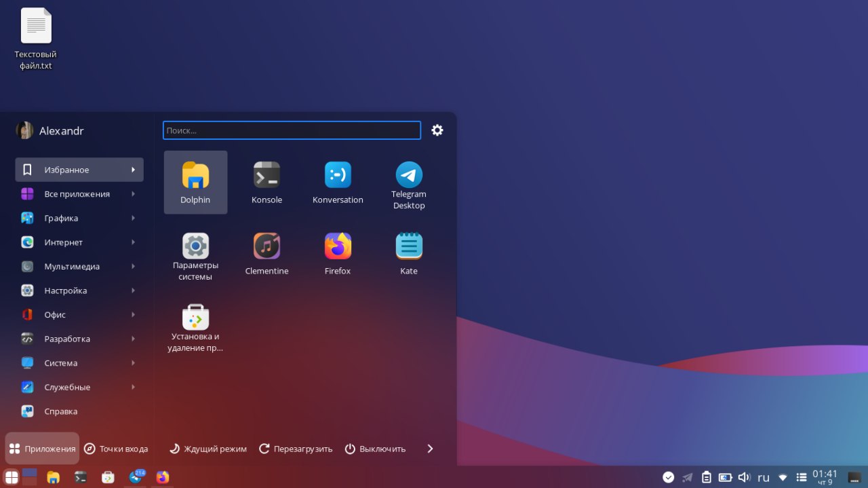Open Telegram with unread badge in taskbar
This screenshot has width=868, height=488.
point(136,477)
